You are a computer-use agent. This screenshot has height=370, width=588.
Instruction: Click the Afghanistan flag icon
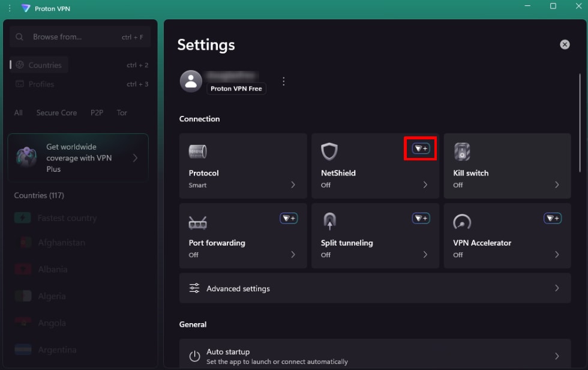tap(23, 243)
